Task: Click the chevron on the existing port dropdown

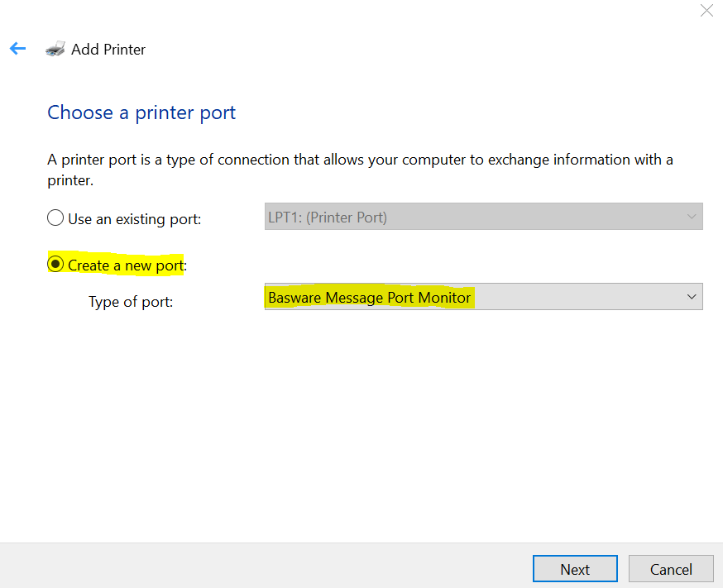Action: tap(692, 217)
